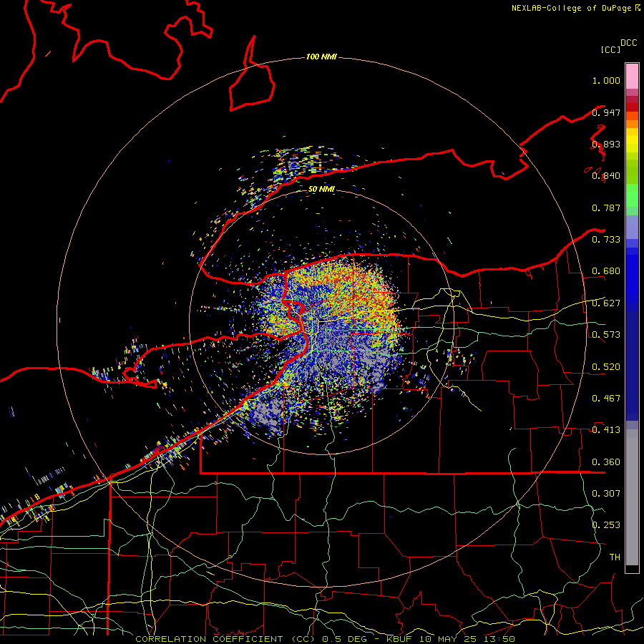Click the 1.000 legend value
The image size is (644, 644).
coord(606,80)
